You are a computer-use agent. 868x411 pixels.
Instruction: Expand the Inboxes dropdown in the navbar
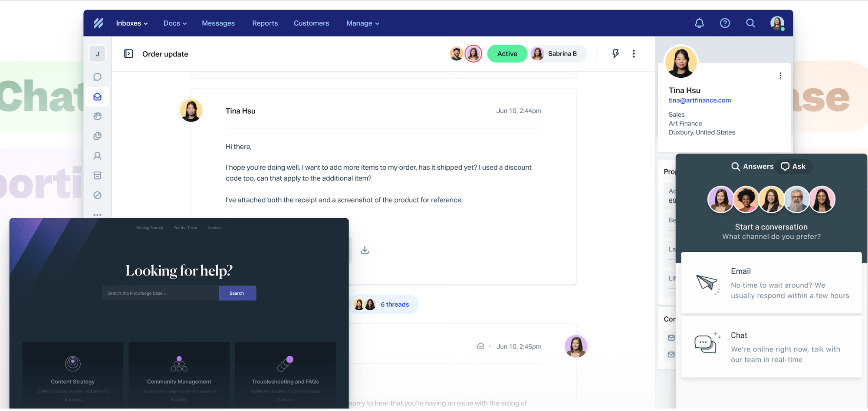pos(132,23)
